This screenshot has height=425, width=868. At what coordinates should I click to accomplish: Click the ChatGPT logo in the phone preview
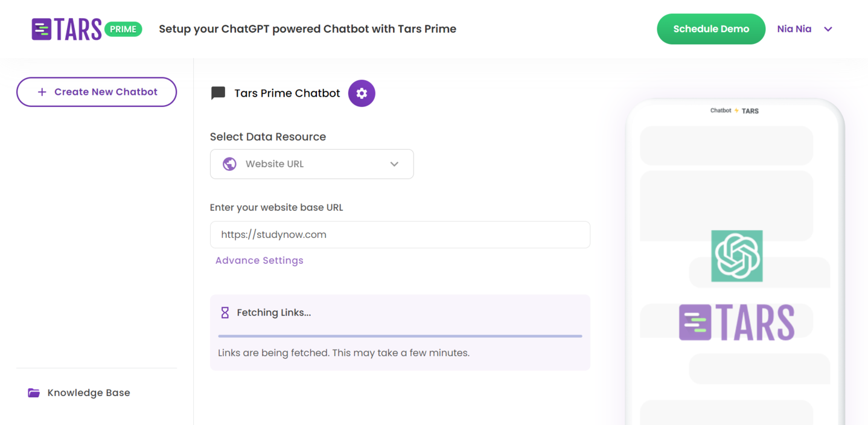tap(736, 256)
